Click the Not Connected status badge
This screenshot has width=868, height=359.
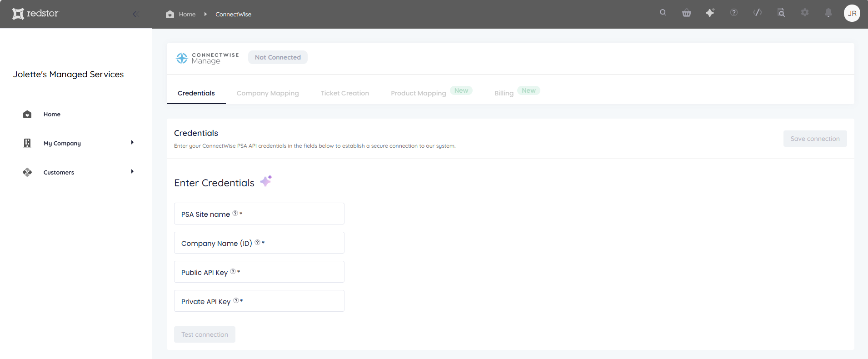[x=278, y=57]
